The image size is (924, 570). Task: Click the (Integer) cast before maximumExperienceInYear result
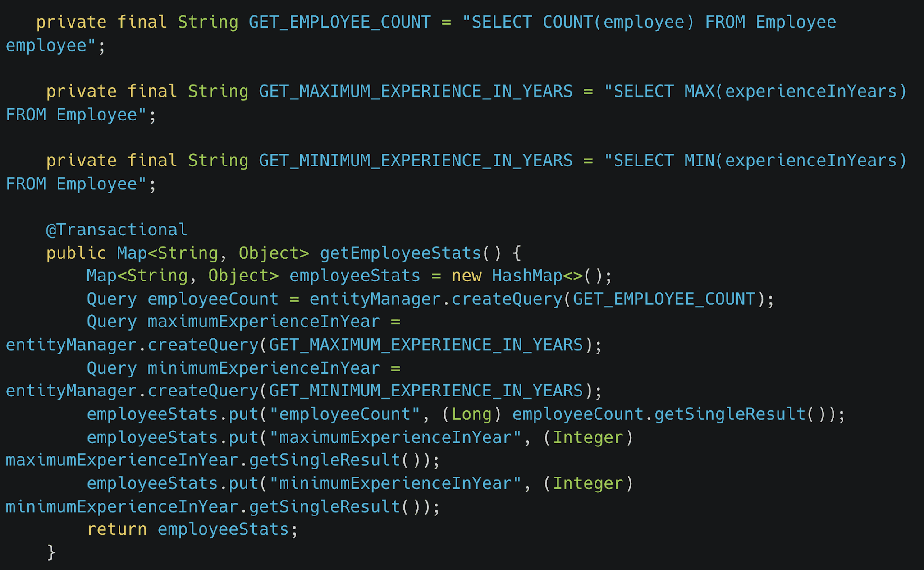click(x=588, y=437)
